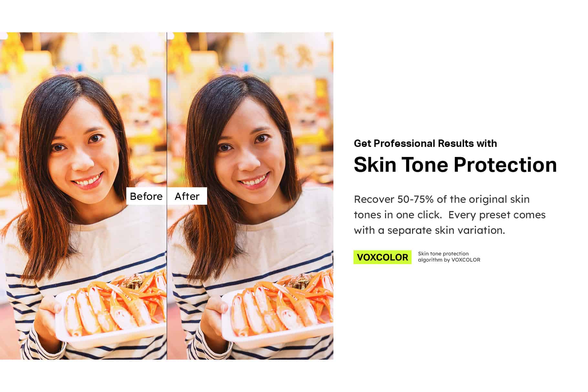The image size is (588, 392).
Task: Select the After label tag
Action: pos(187,196)
